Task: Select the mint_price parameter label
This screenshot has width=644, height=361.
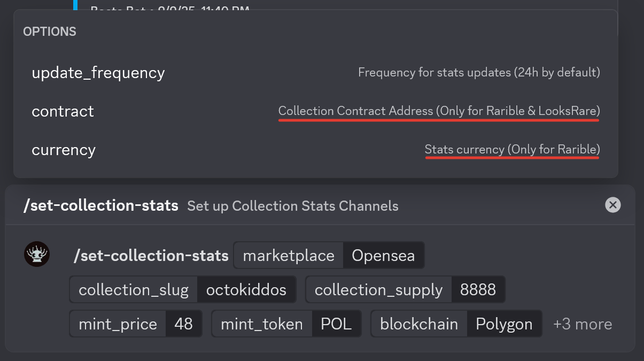Action: pos(118,324)
